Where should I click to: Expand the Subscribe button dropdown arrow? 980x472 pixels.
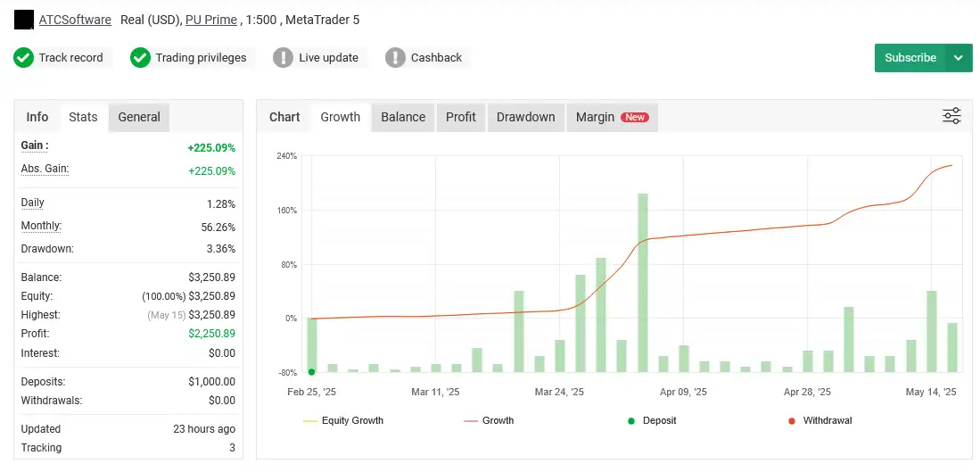[x=959, y=58]
